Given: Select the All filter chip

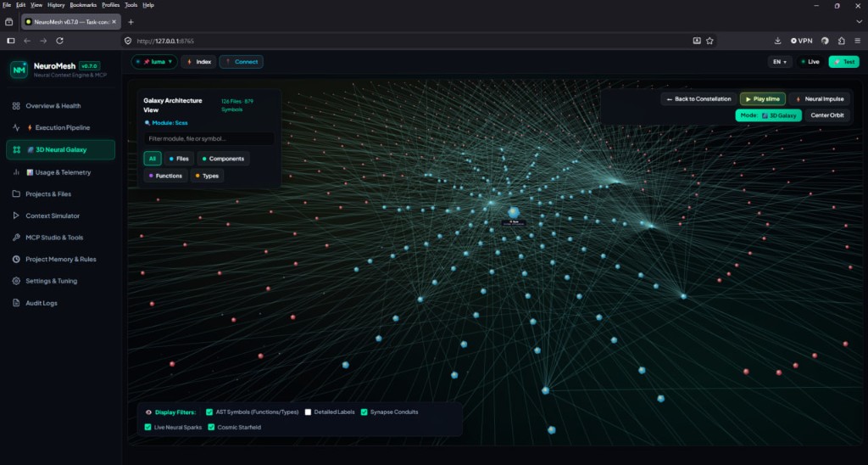Looking at the screenshot, I should click(x=153, y=159).
